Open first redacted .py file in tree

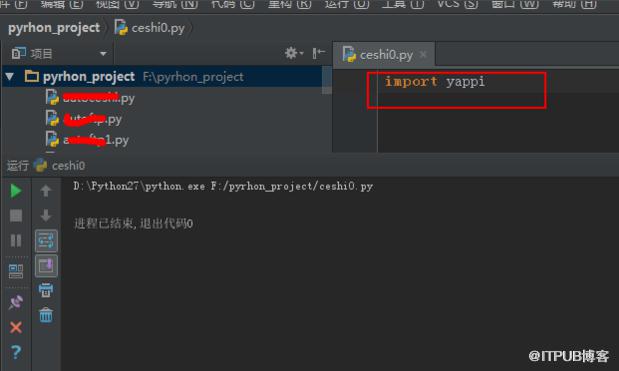click(x=90, y=97)
